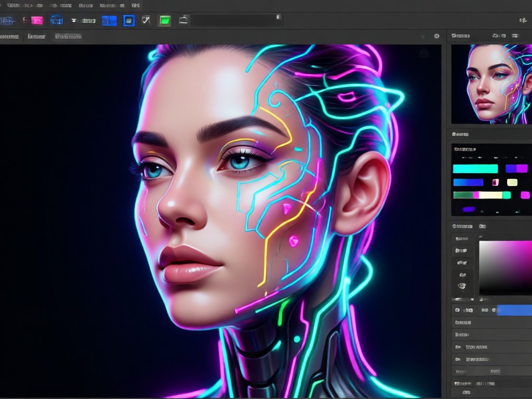The height and width of the screenshot is (399, 532).
Task: Click the shield-shaped icon beside color picker
Action: click(x=462, y=286)
